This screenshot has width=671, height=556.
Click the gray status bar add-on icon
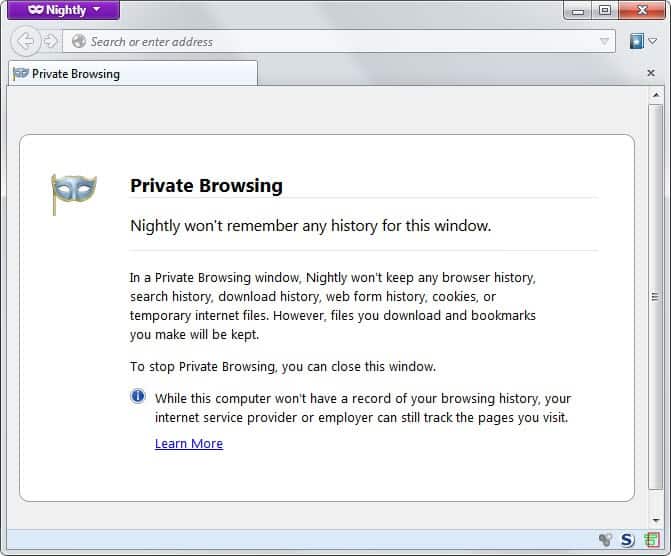pyautogui.click(x=605, y=540)
